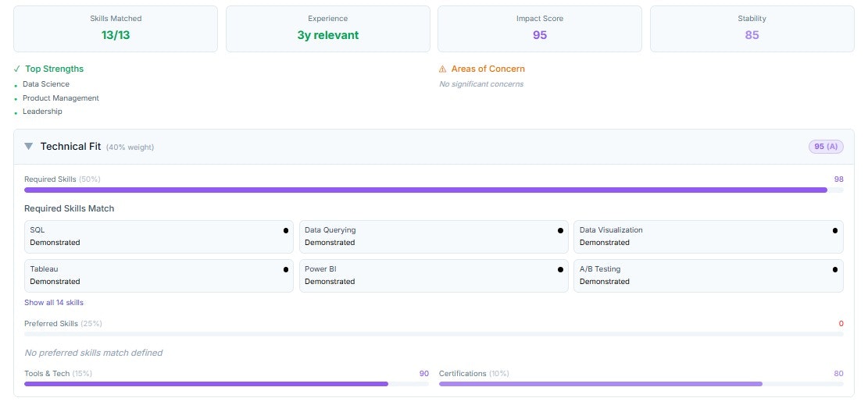
Task: Click the Tools & Tech (15%) label
Action: pos(58,374)
